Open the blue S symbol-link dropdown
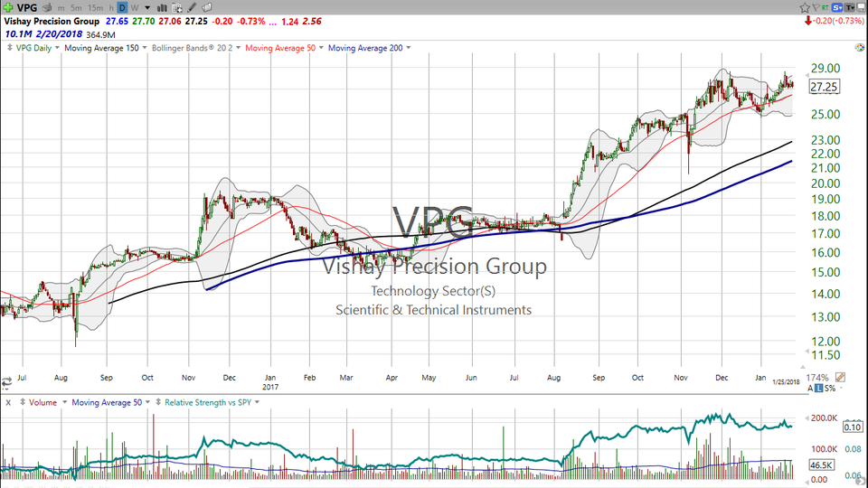The width and height of the screenshot is (868, 488). [x=837, y=8]
